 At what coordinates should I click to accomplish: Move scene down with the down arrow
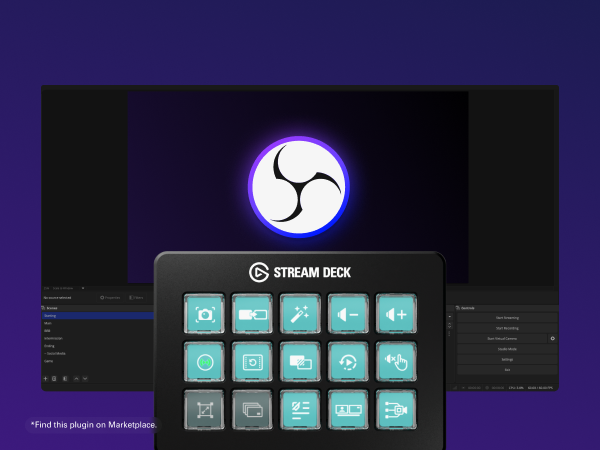pos(85,378)
